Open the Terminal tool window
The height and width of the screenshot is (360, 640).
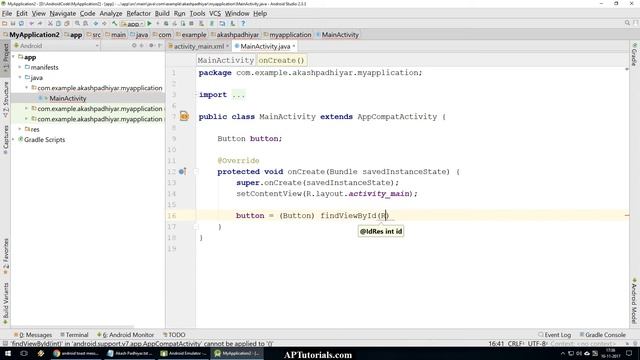tap(74, 335)
